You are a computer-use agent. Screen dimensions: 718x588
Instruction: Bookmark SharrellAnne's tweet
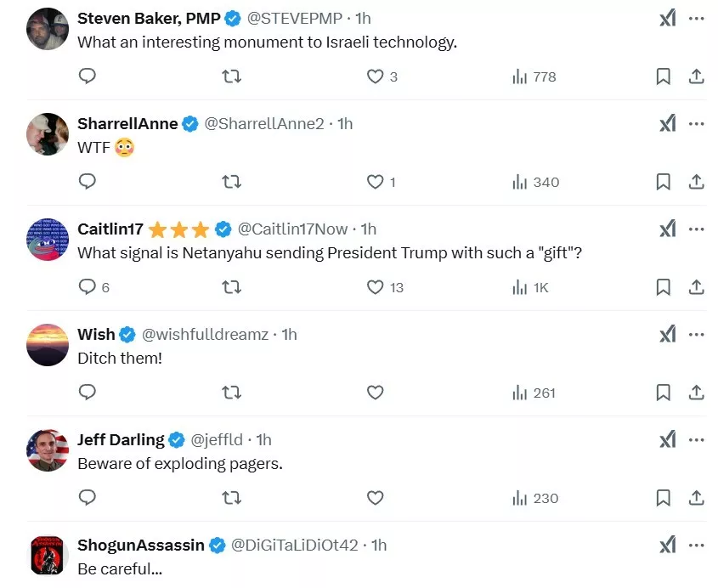click(664, 182)
